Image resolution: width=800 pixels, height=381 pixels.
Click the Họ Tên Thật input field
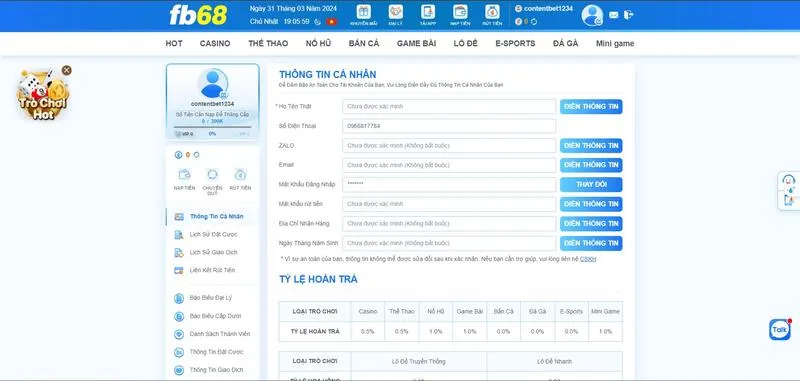pyautogui.click(x=449, y=107)
